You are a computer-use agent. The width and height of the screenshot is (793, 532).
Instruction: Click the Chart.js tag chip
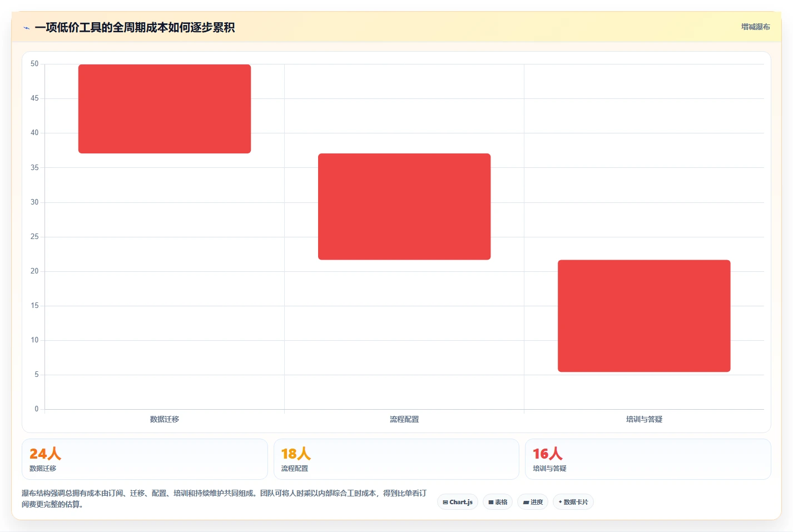(x=458, y=502)
